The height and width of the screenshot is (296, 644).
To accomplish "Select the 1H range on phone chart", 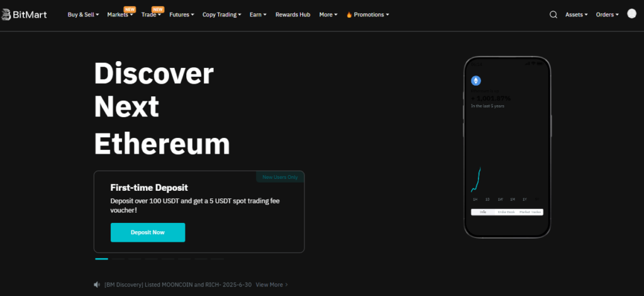I will [x=475, y=200].
